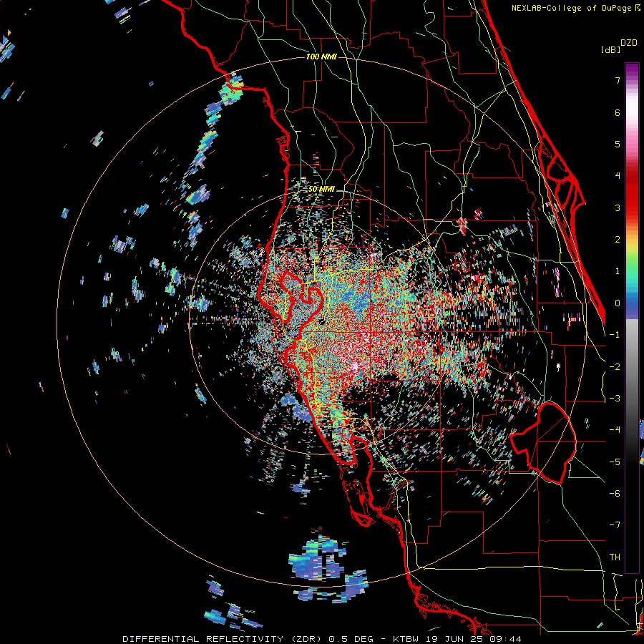Click the KTBW station identifier in caption
The image size is (644, 644).
click(407, 639)
